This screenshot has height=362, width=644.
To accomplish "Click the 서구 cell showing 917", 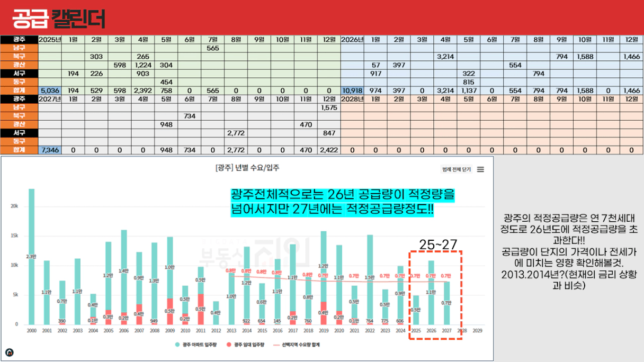I will (x=376, y=74).
